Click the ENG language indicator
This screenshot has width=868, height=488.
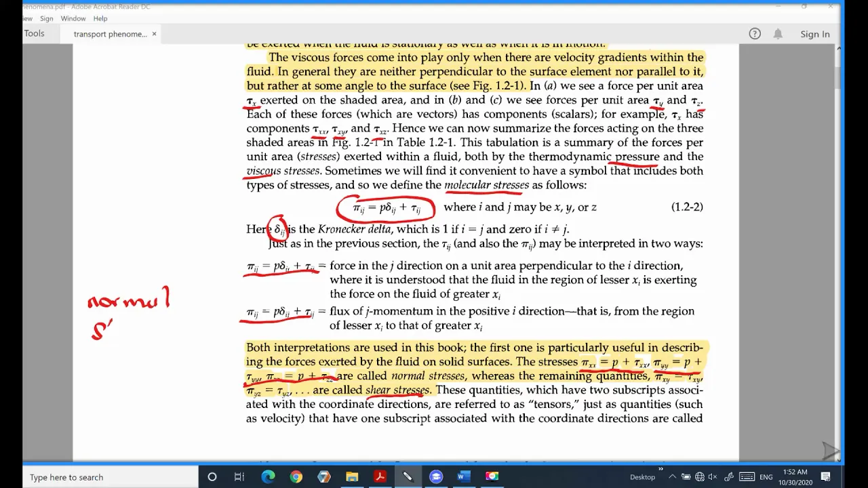click(766, 477)
